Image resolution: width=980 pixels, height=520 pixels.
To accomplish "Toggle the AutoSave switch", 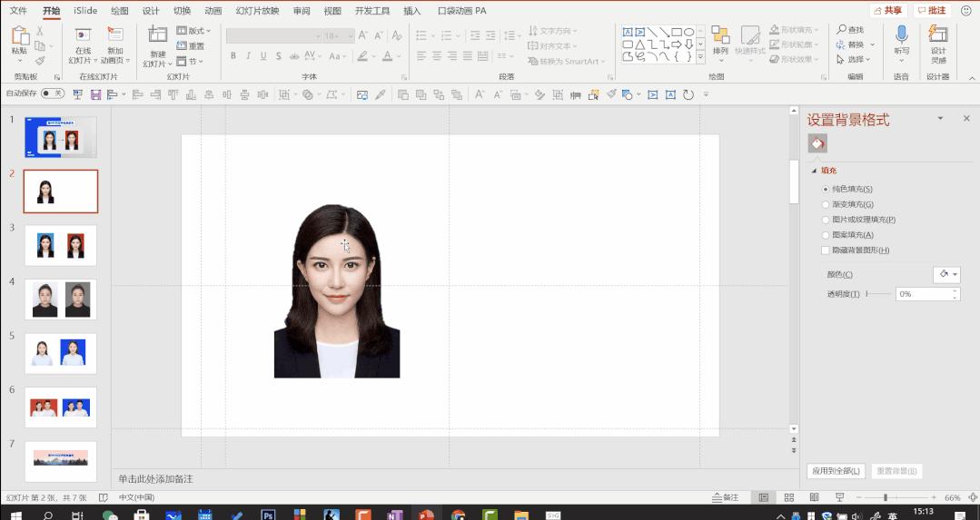I will (53, 93).
